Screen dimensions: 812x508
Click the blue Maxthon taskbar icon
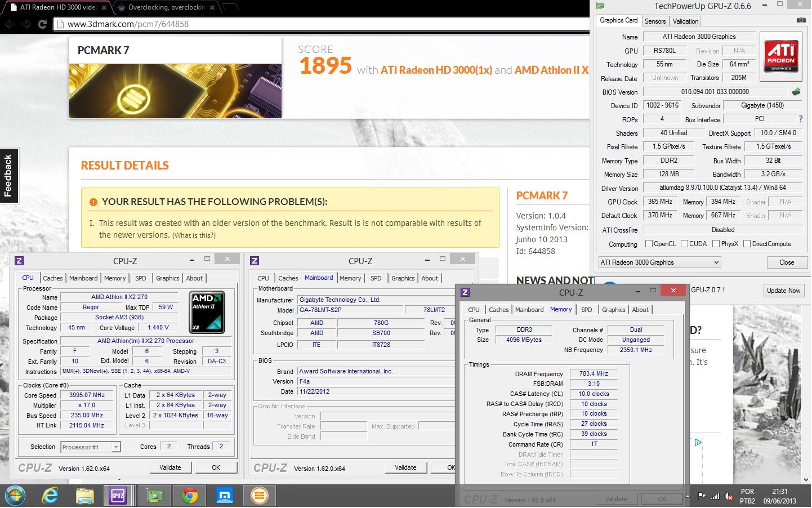point(225,496)
